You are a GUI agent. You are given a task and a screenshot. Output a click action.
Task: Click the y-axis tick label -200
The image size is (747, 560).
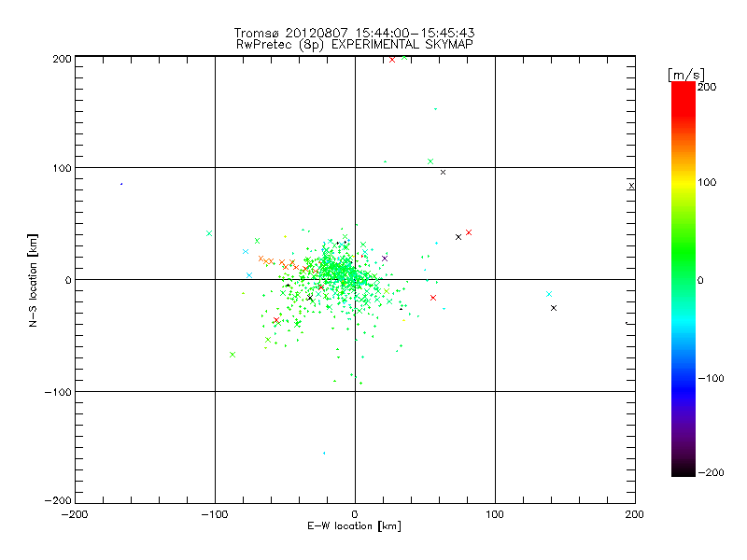coord(58,500)
